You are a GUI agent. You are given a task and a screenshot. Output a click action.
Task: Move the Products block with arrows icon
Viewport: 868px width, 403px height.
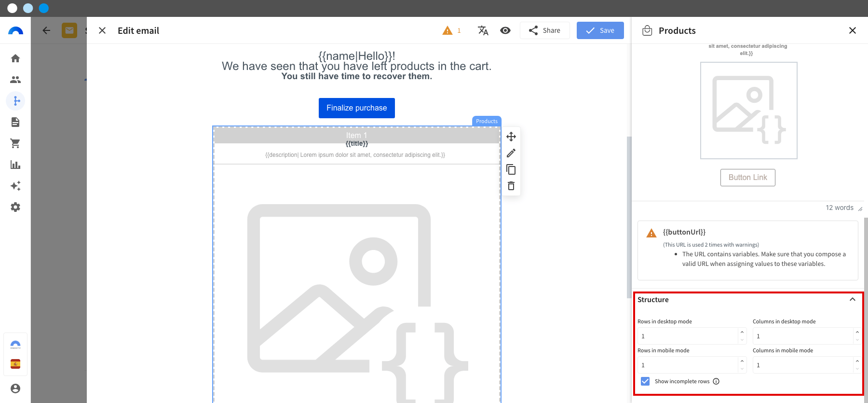click(511, 137)
